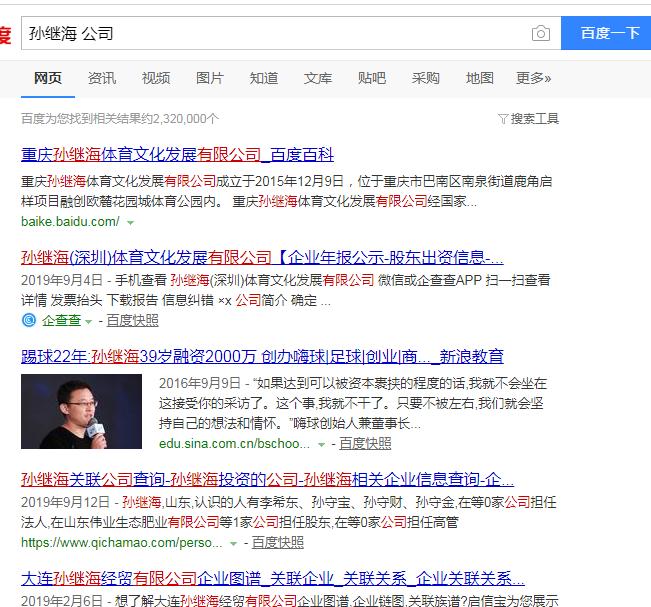Screen dimensions: 651x607
Task: Click the baike.baidu.com/ URL
Action: click(70, 221)
